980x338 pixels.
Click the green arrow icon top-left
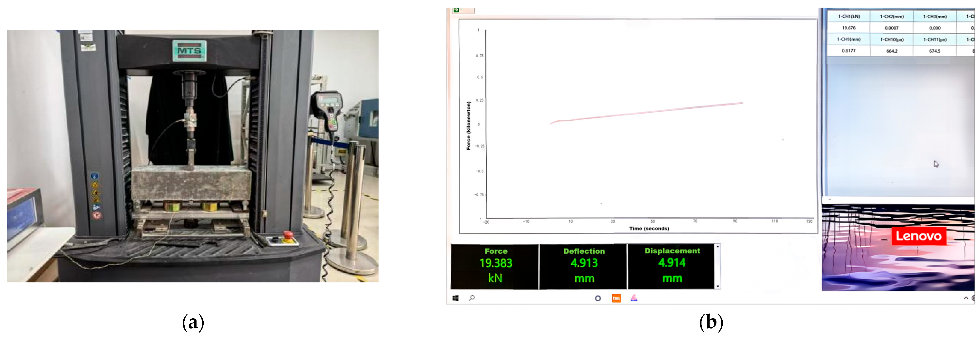tap(456, 10)
